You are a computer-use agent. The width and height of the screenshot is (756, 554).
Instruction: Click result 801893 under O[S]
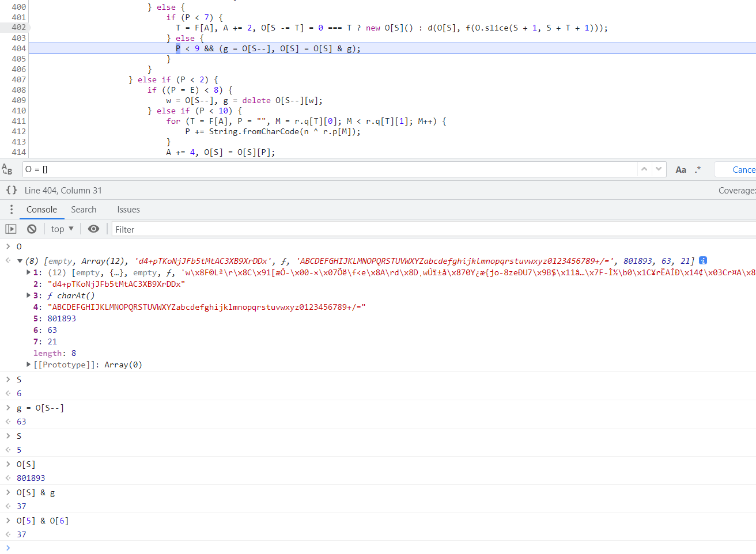[31, 478]
